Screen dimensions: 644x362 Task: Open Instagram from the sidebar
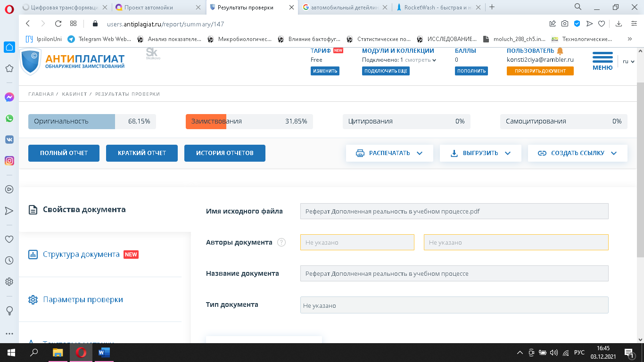point(9,161)
